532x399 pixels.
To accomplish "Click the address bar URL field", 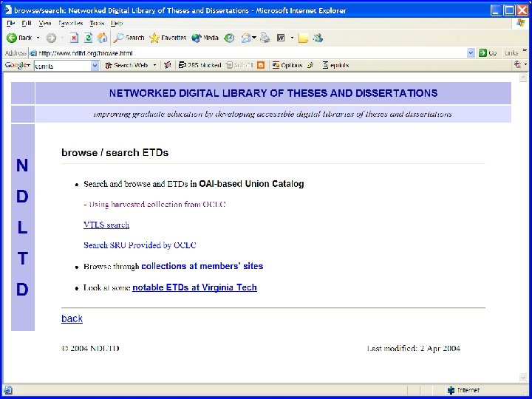I will pos(248,53).
